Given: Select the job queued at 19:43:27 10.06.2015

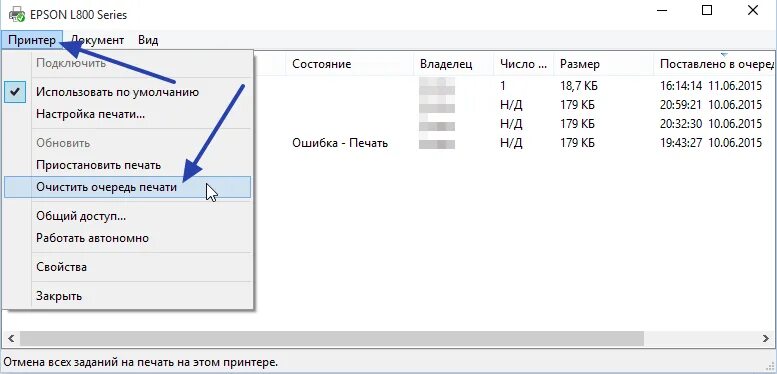Looking at the screenshot, I should coord(711,143).
